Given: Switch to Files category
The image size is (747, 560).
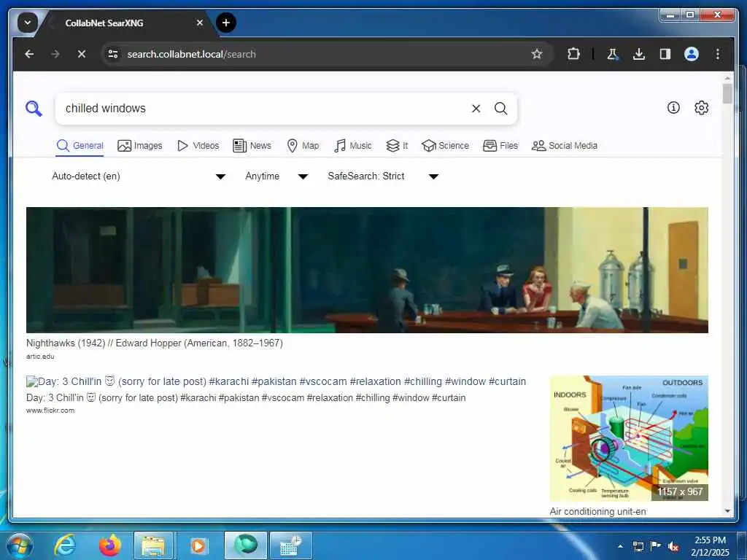Looking at the screenshot, I should pos(500,146).
